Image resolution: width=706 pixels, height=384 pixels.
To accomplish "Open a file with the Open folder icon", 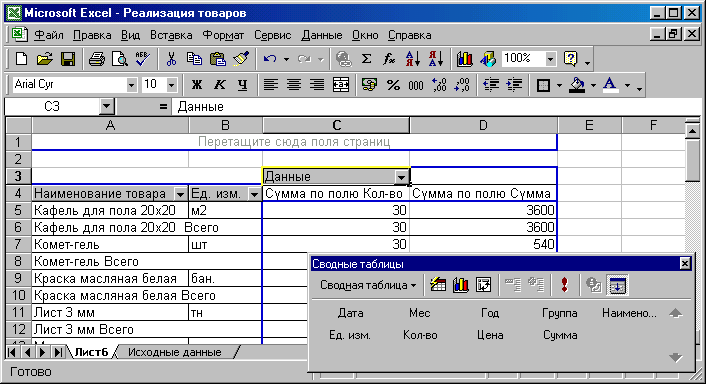I will point(45,59).
